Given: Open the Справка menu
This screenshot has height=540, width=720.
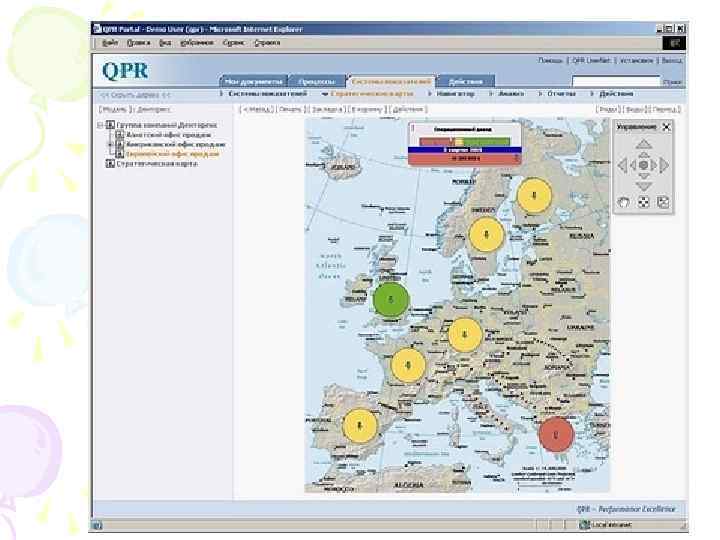Looking at the screenshot, I should 267,43.
